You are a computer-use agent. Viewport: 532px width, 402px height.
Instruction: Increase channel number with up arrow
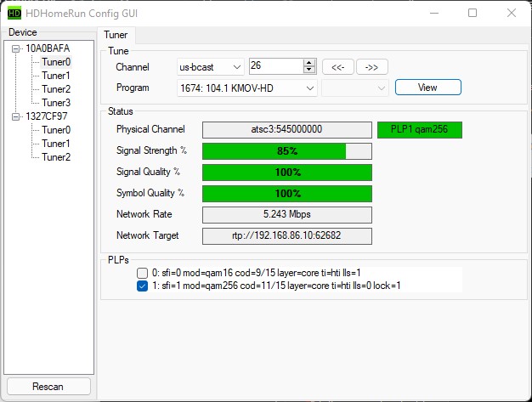click(308, 63)
